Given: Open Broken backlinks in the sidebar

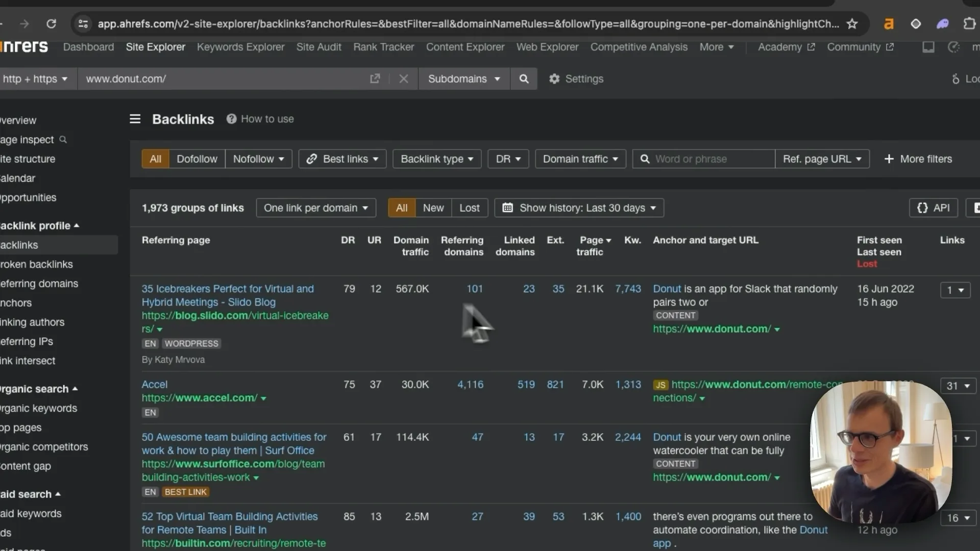Looking at the screenshot, I should click(36, 264).
